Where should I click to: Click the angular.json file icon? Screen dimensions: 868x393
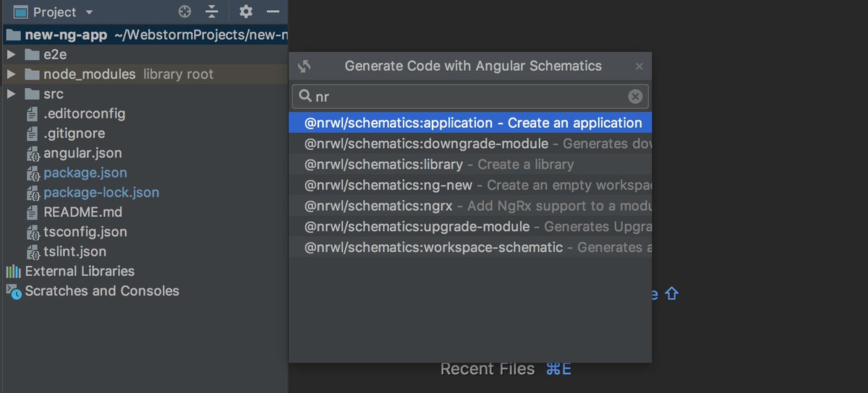(x=32, y=153)
